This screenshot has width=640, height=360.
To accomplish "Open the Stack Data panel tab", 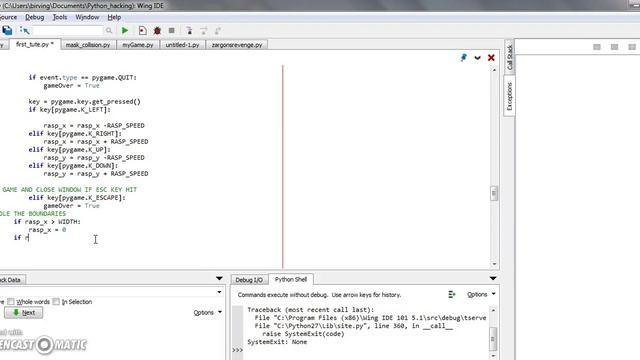I will [11, 280].
